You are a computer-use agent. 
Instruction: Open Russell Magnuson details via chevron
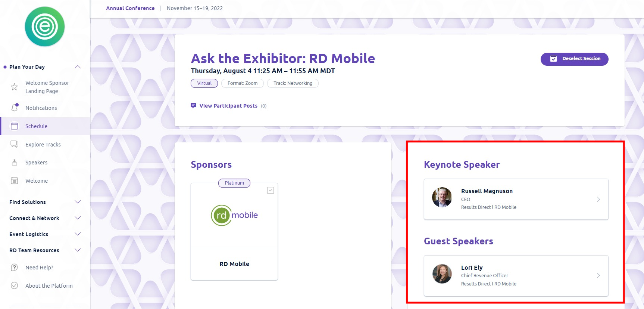598,199
